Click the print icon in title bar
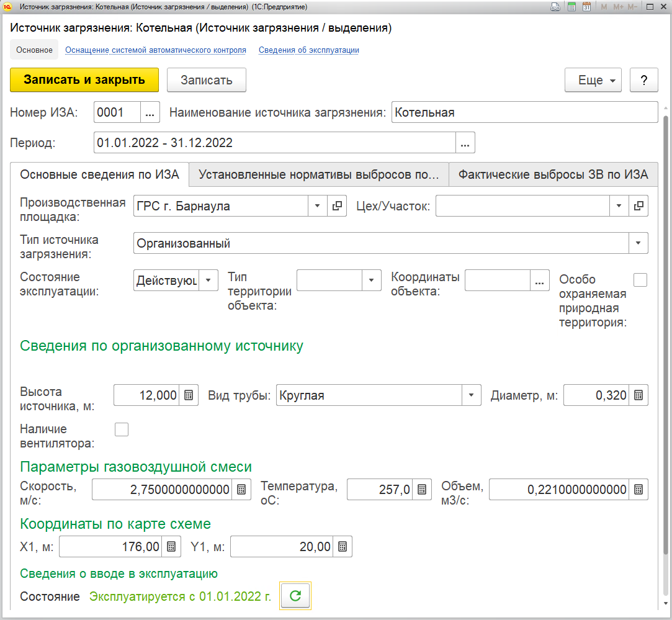Image resolution: width=672 pixels, height=620 pixels. [555, 7]
